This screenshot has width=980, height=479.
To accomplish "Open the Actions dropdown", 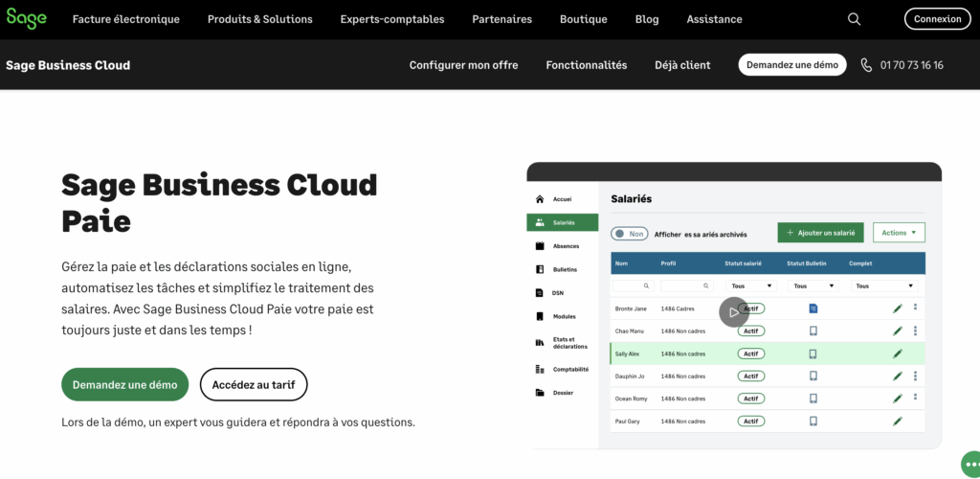I will click(899, 233).
